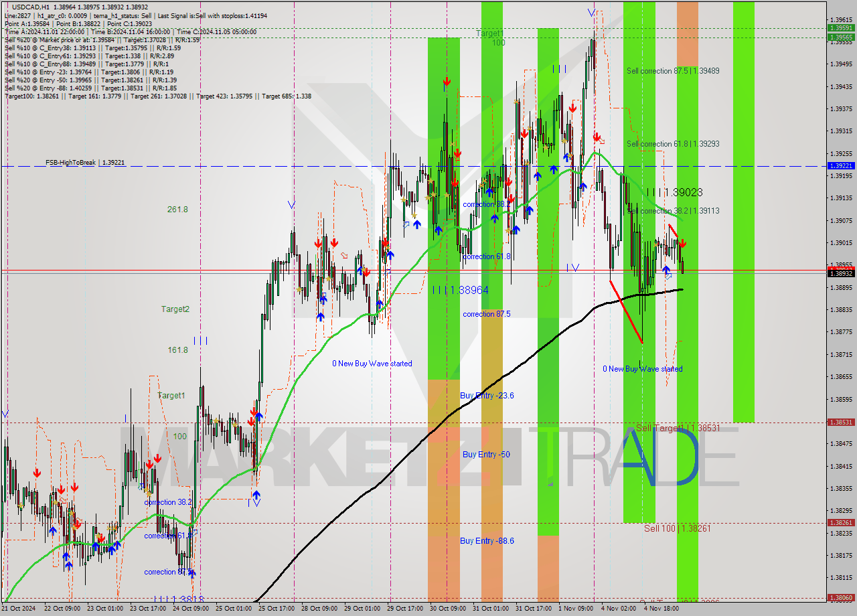The height and width of the screenshot is (616, 857).
Task: Click the '161.8' Fibonacci level label
Action: tap(177, 350)
